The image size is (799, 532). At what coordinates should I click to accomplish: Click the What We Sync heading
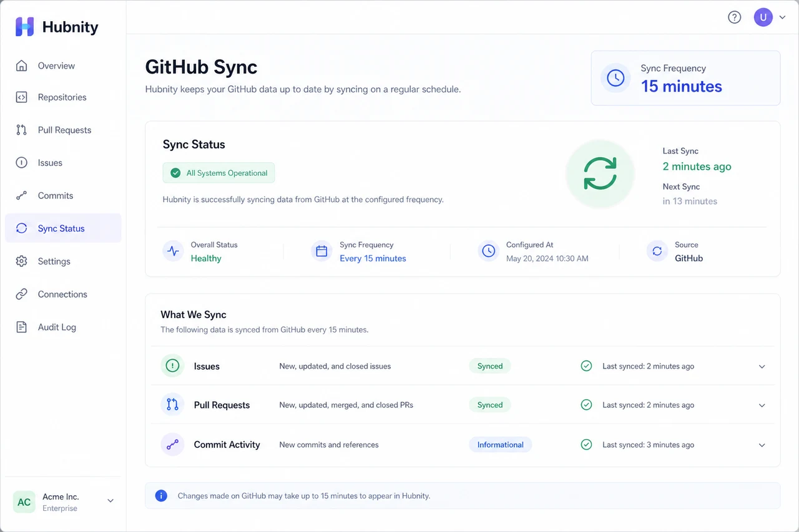click(194, 314)
